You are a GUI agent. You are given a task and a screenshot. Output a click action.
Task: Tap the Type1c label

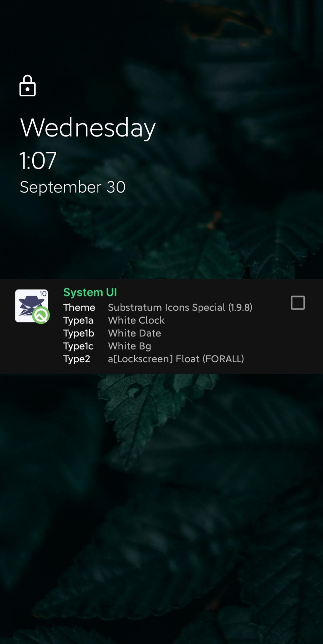(78, 346)
